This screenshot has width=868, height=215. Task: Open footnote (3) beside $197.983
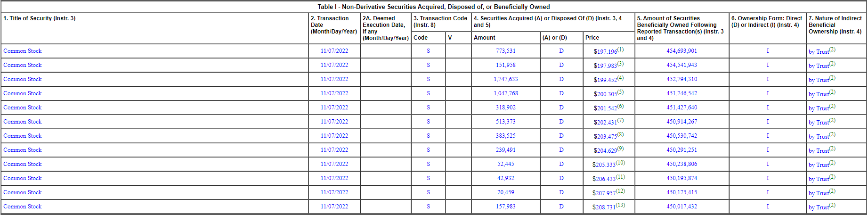(x=620, y=64)
